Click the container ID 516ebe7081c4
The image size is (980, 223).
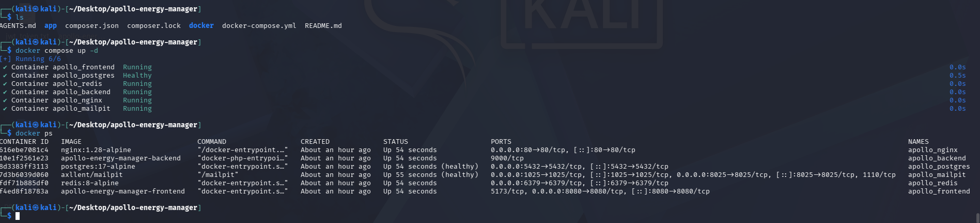click(x=24, y=150)
